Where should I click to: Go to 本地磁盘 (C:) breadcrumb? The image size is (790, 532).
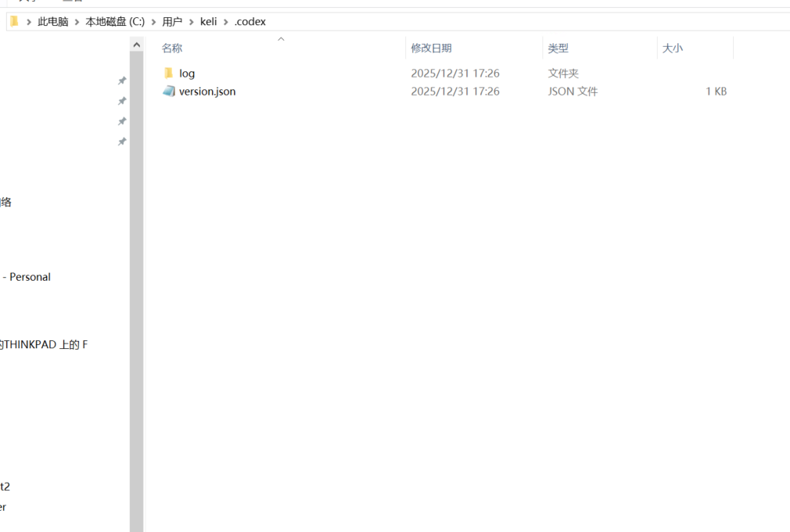point(115,22)
